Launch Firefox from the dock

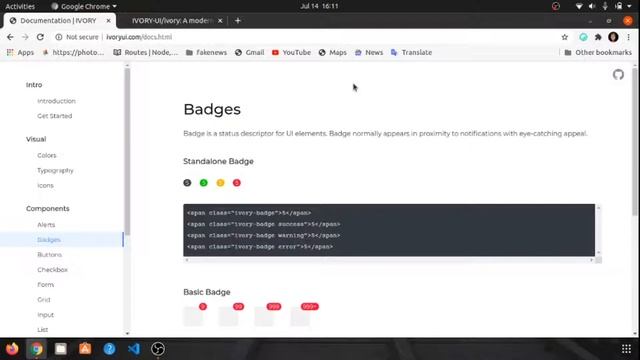click(12, 349)
